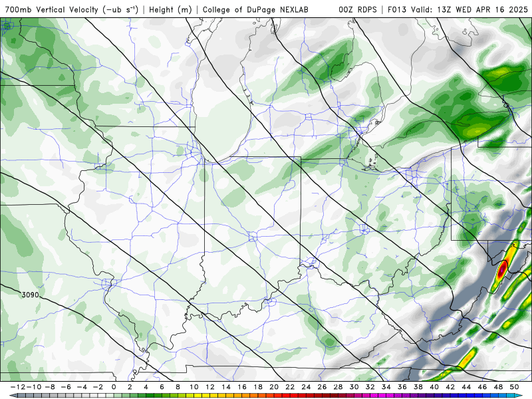Select colorbar label "-2"

click(x=98, y=387)
